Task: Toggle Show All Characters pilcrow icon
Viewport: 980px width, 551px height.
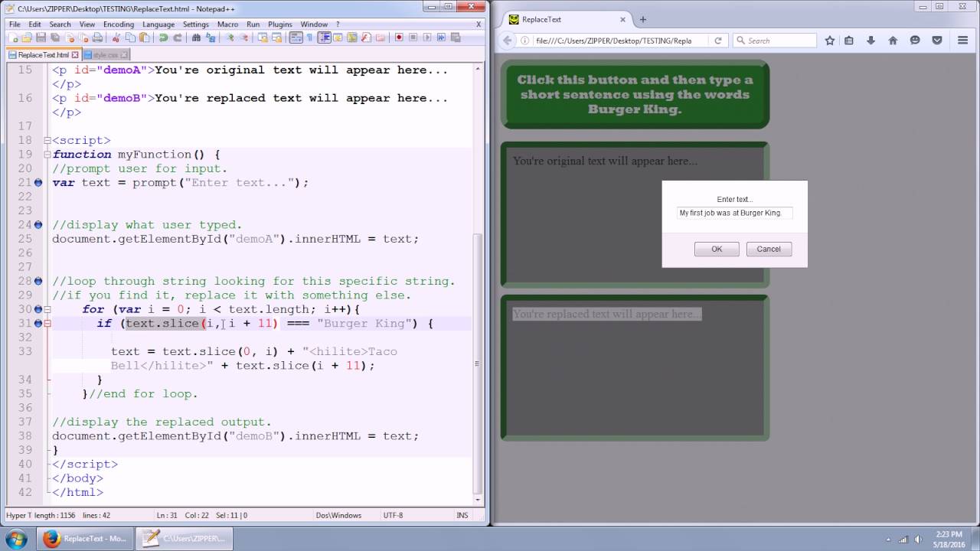Action: pyautogui.click(x=309, y=37)
